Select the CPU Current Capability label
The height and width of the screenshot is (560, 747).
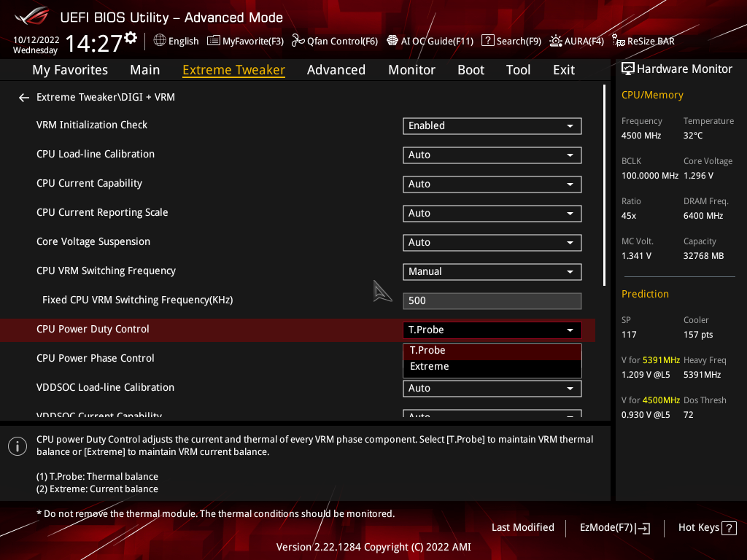click(90, 183)
